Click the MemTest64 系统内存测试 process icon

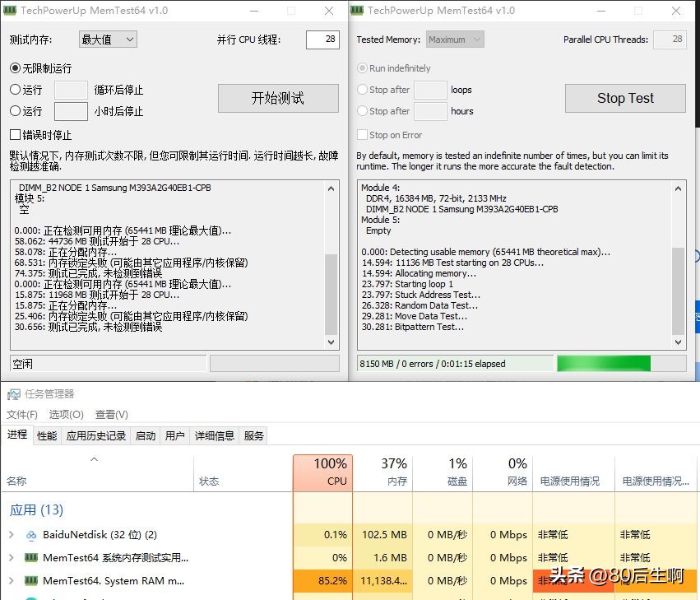click(x=31, y=557)
